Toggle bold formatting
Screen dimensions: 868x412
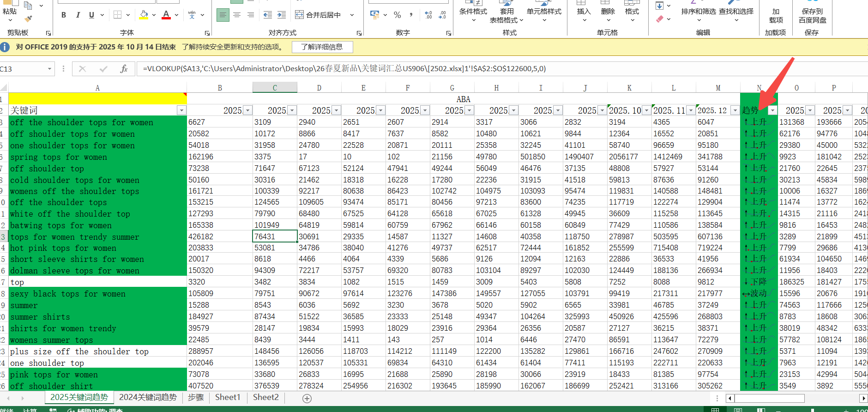(x=64, y=15)
